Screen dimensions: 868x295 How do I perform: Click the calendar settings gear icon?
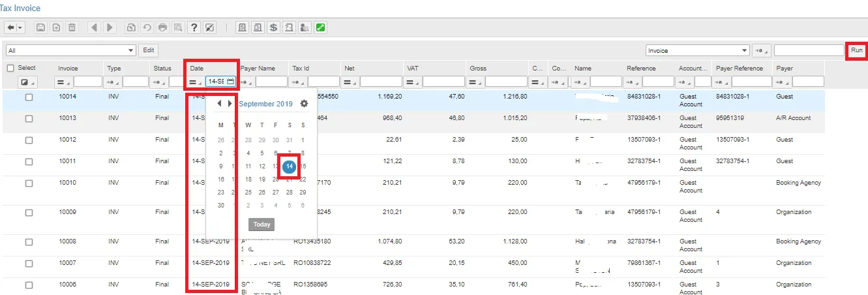click(x=304, y=103)
